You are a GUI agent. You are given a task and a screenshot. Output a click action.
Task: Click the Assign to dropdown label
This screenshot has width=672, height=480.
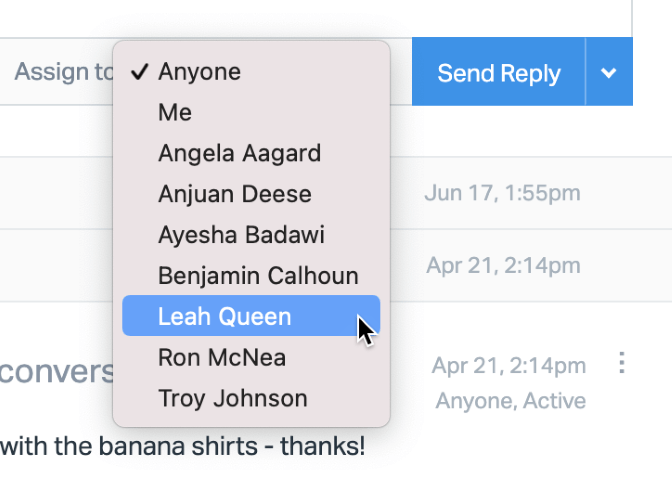(x=63, y=72)
